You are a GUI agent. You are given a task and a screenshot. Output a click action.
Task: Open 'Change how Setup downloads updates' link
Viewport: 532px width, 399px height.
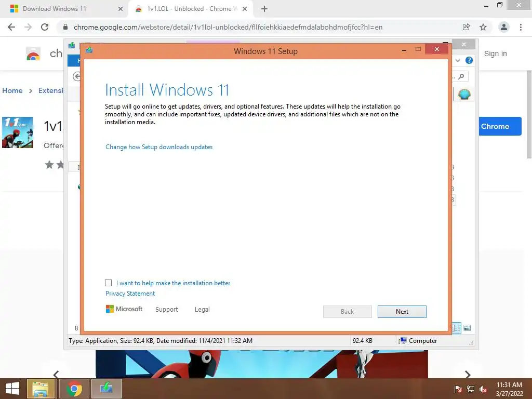tap(159, 147)
